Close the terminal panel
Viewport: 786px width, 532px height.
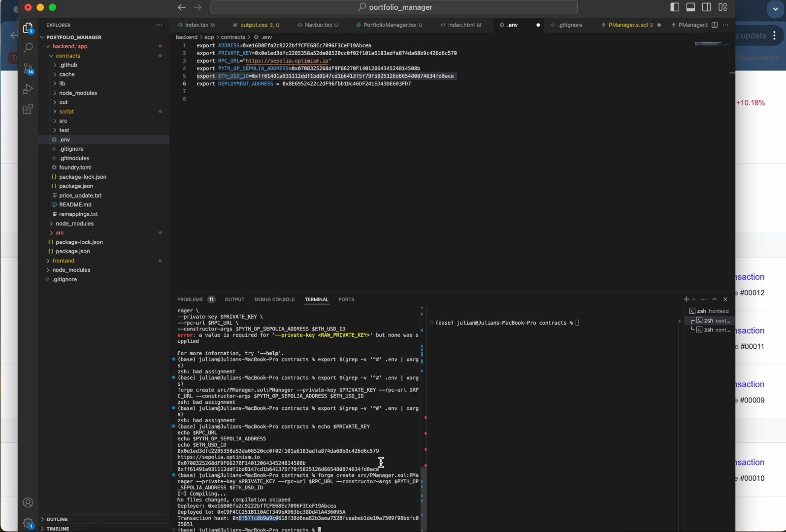pos(725,299)
